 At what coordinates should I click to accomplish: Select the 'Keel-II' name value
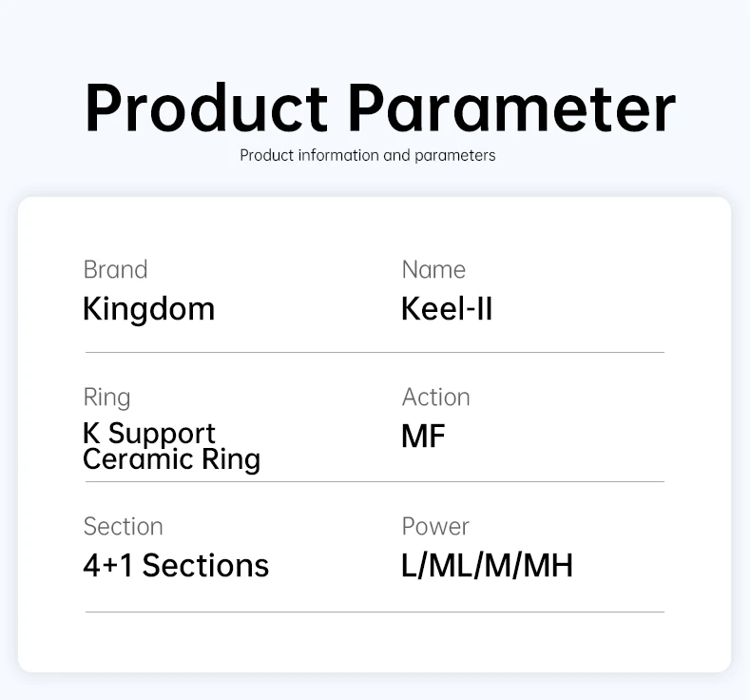coord(447,309)
